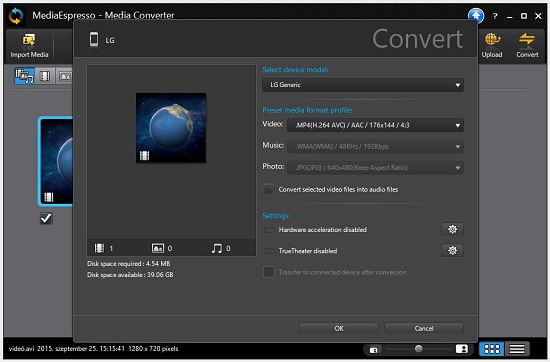This screenshot has width=550, height=362.
Task: Expand the Music format profile dropdown
Action: (x=375, y=146)
